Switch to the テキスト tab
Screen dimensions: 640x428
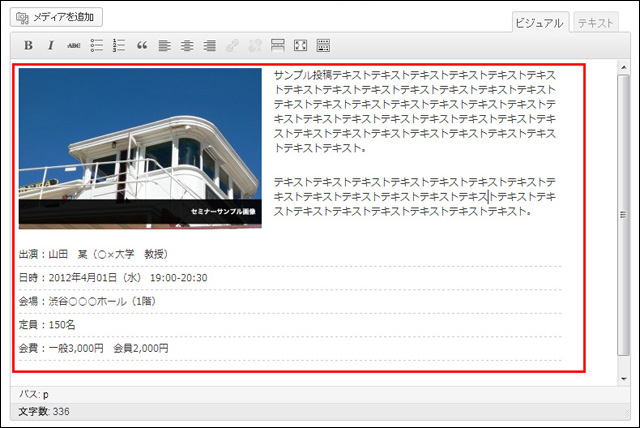click(597, 22)
